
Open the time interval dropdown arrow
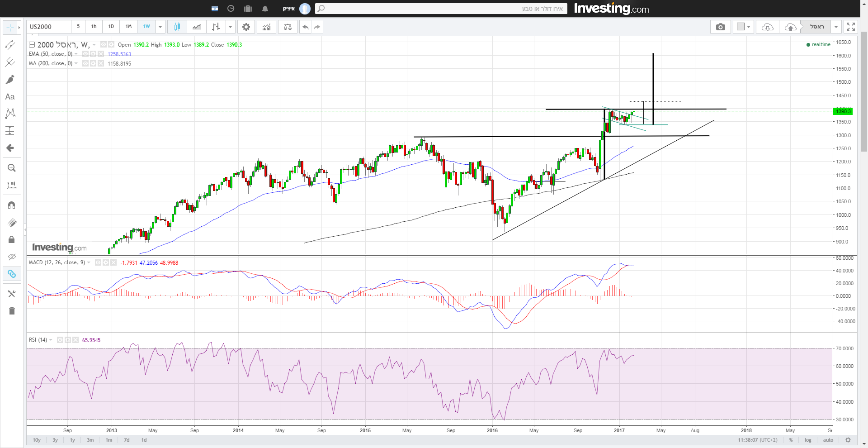click(x=160, y=27)
